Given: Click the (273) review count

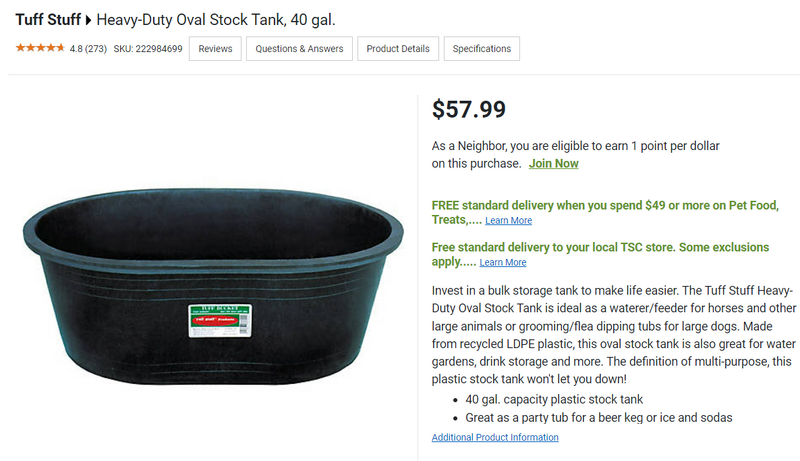Looking at the screenshot, I should (95, 48).
